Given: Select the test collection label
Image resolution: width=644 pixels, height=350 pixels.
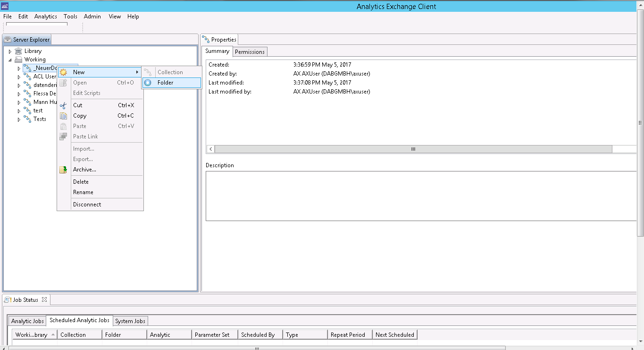Looking at the screenshot, I should click(38, 111).
